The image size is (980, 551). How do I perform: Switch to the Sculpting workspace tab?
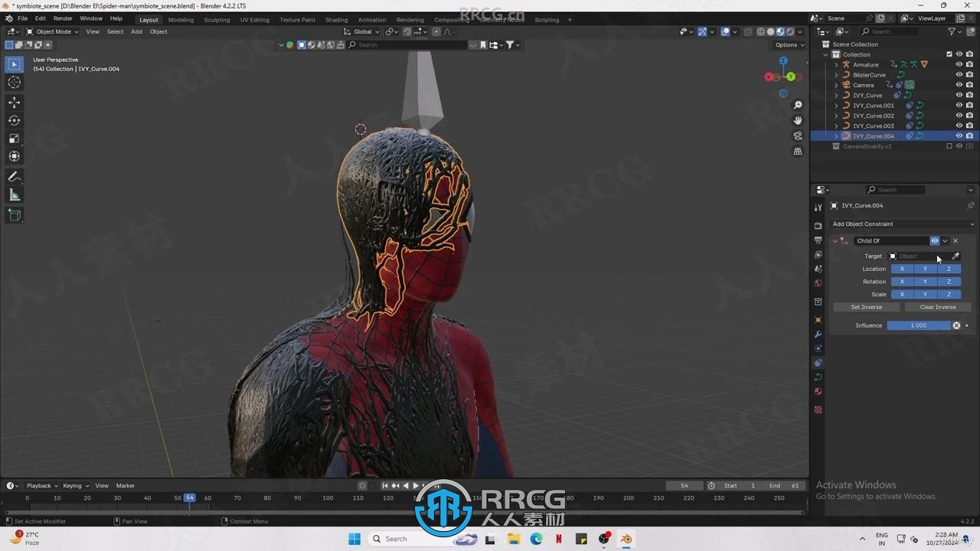click(217, 20)
